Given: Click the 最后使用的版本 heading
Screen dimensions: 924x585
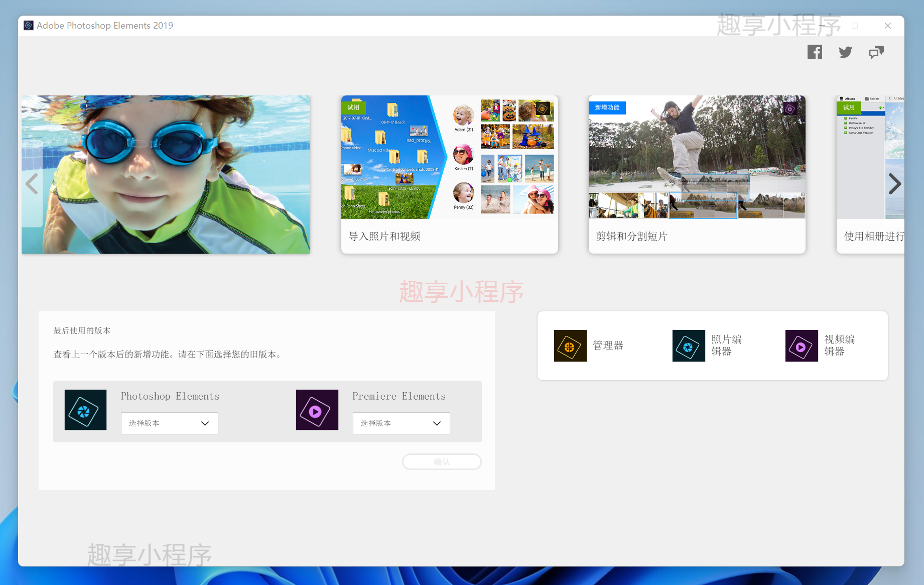Looking at the screenshot, I should tap(82, 331).
